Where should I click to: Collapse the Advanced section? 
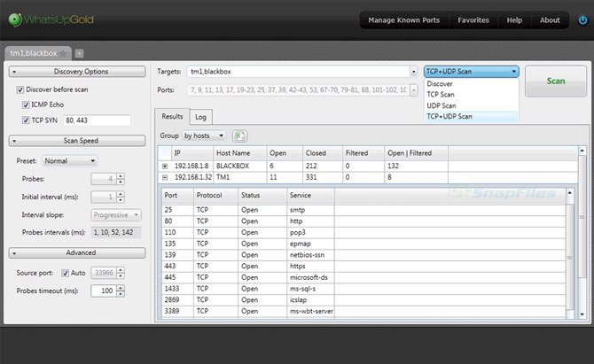77,252
